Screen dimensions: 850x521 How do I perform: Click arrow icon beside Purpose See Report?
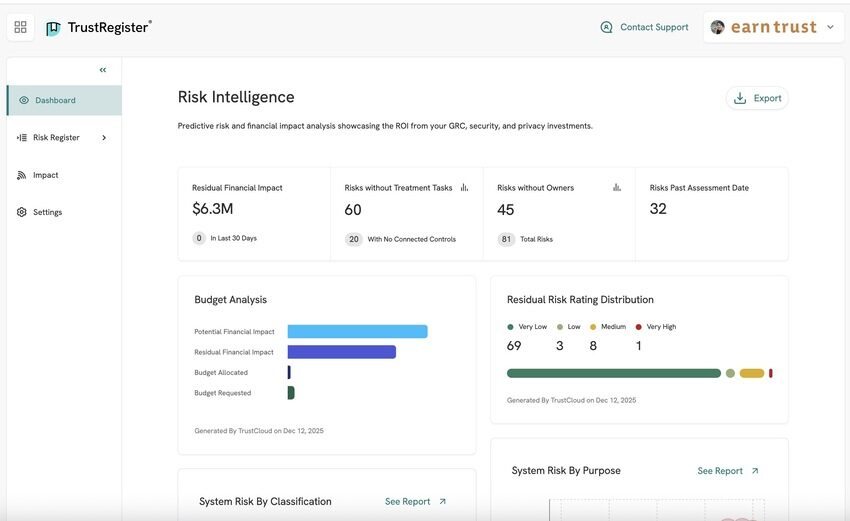click(755, 471)
